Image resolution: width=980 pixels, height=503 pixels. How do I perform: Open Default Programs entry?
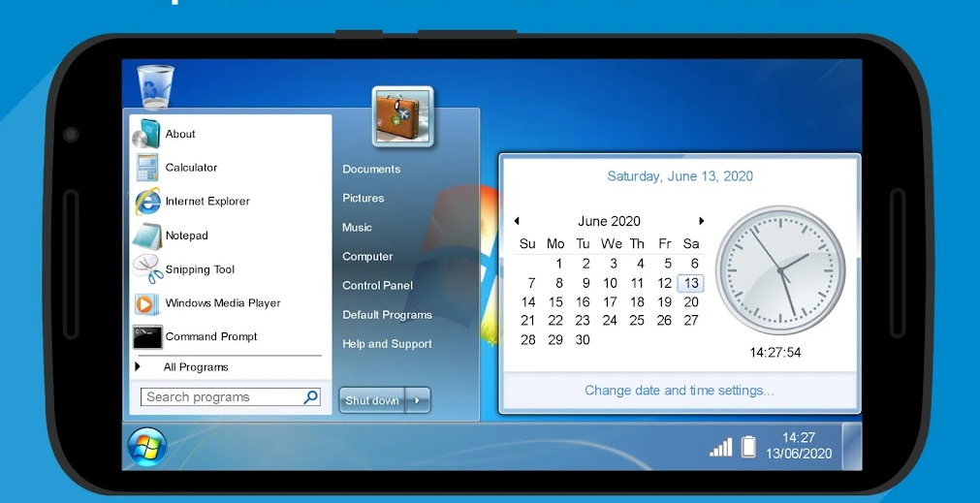[x=387, y=315]
